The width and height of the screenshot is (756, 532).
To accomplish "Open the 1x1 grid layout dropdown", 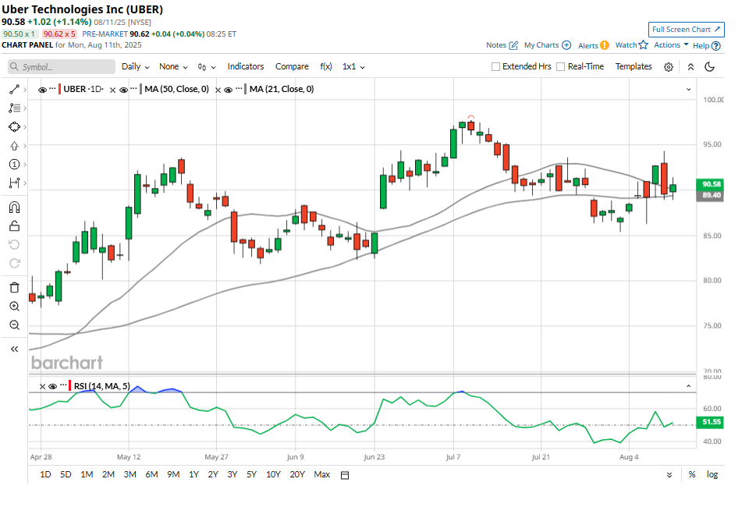I will (x=353, y=66).
